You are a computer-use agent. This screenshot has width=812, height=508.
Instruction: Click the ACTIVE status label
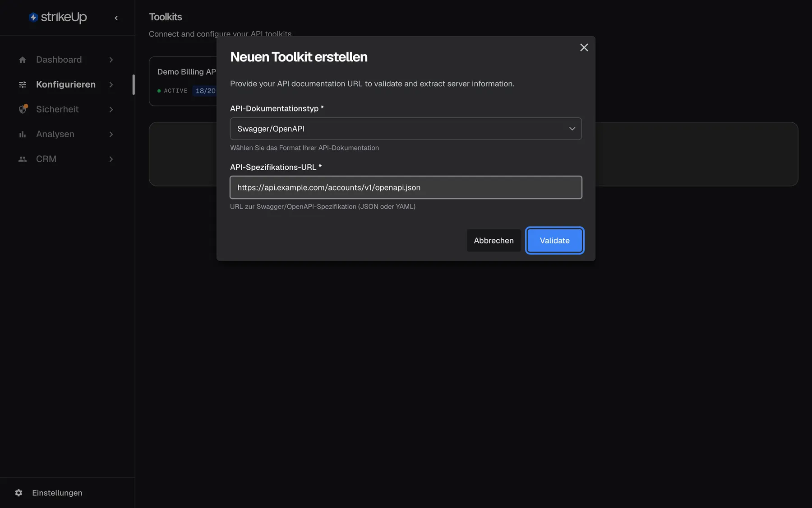pos(175,91)
